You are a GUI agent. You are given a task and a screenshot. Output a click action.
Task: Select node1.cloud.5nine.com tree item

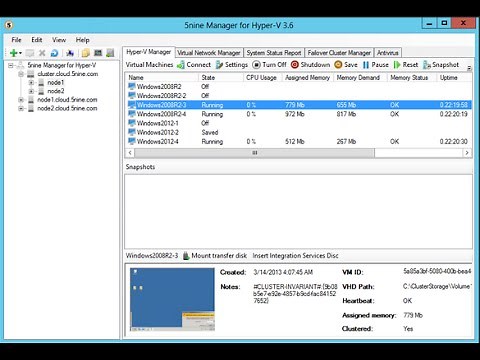pyautogui.click(x=67, y=100)
